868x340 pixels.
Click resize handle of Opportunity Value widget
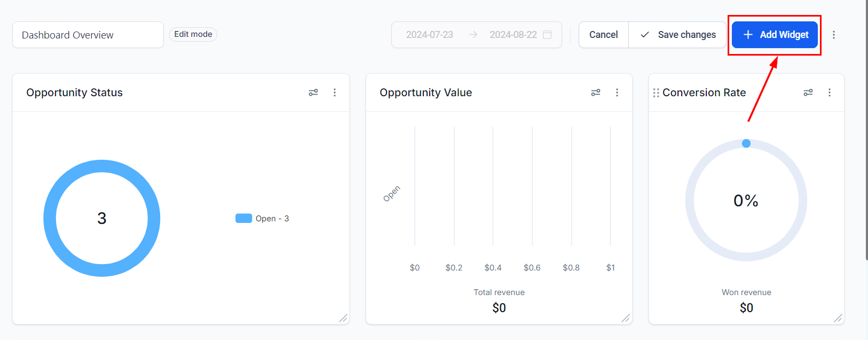click(625, 318)
